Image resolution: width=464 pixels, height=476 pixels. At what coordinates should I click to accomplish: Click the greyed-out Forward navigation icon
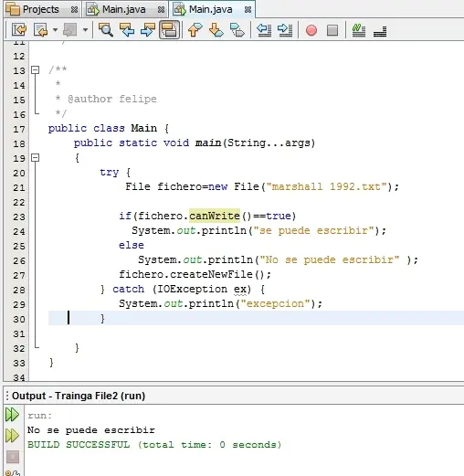[x=69, y=30]
